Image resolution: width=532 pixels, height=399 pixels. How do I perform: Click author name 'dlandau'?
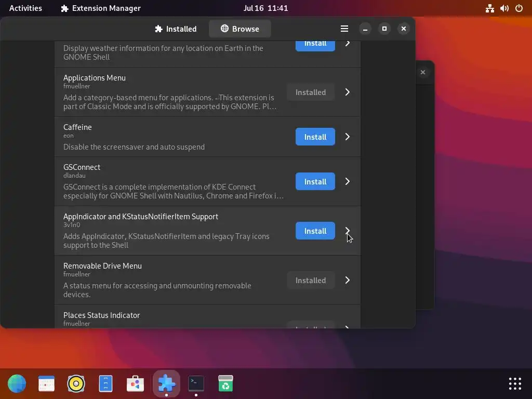click(74, 176)
